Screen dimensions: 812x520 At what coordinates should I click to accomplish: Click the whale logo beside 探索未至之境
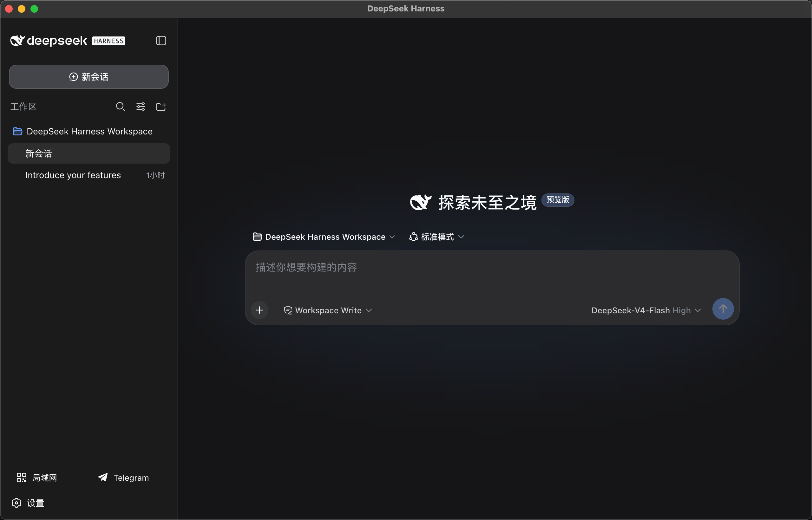pos(421,202)
